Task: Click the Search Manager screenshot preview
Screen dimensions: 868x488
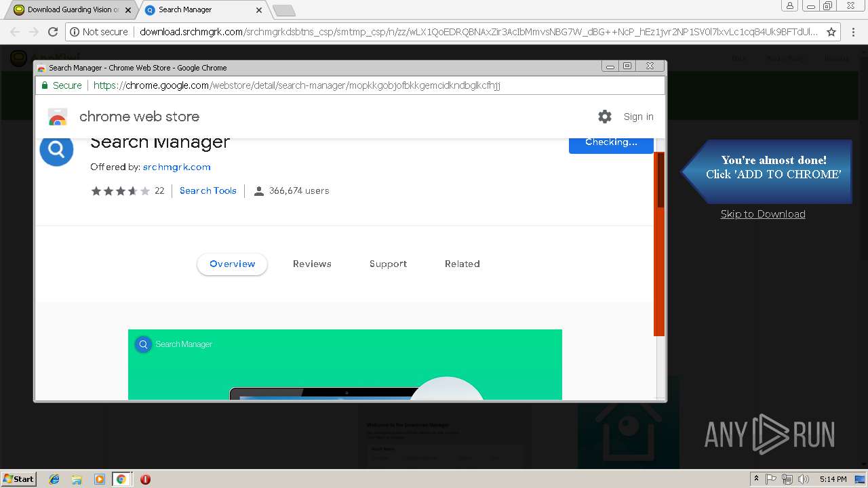Action: 345,365
